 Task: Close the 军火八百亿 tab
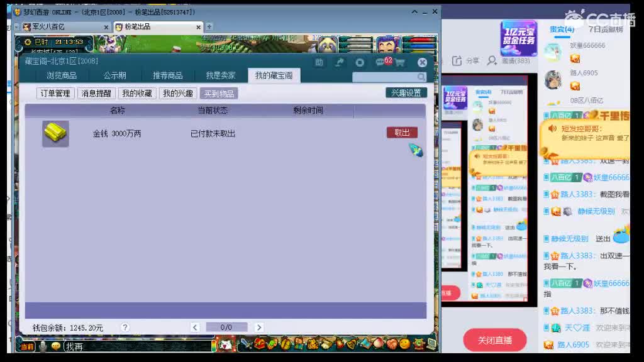(x=106, y=27)
